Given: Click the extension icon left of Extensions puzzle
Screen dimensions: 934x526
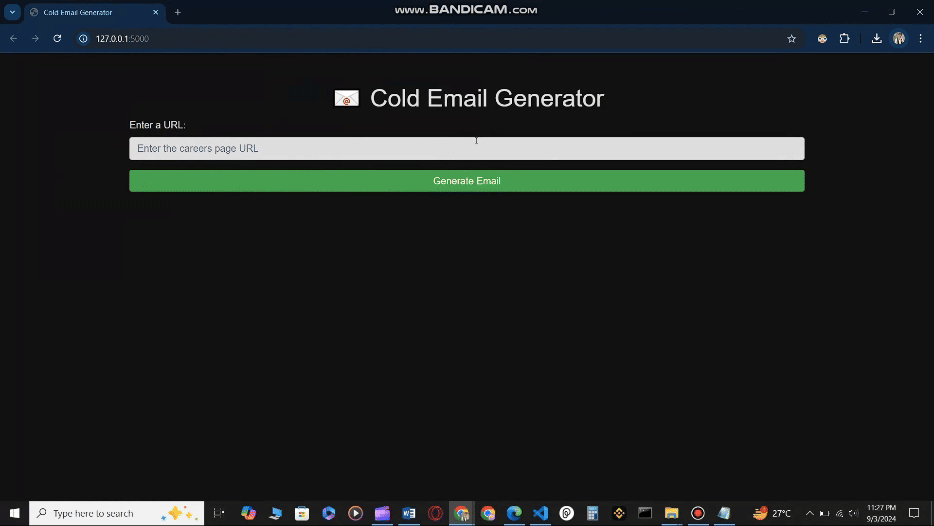Looking at the screenshot, I should point(822,39).
